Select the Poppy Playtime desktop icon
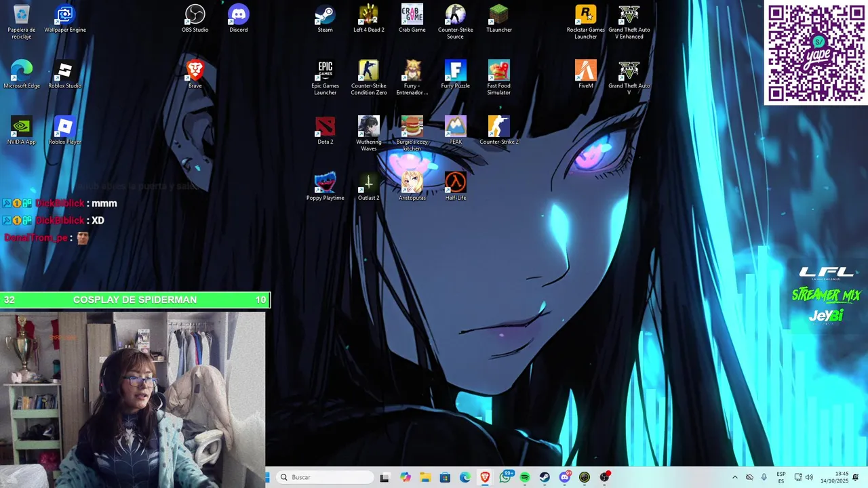868x488 pixels. [325, 186]
